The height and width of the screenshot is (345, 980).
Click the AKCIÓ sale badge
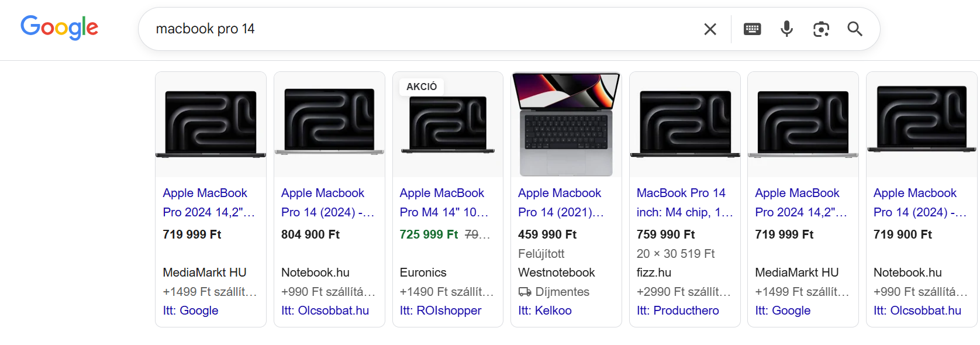tap(422, 87)
